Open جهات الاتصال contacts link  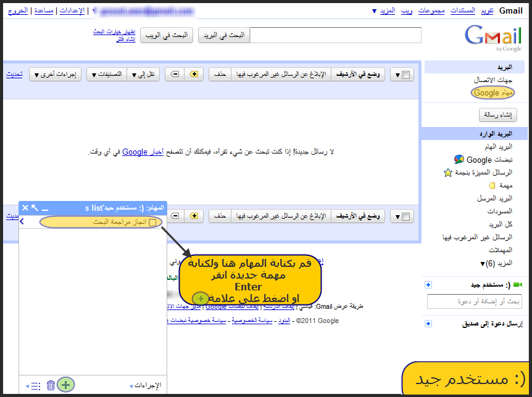pyautogui.click(x=493, y=80)
